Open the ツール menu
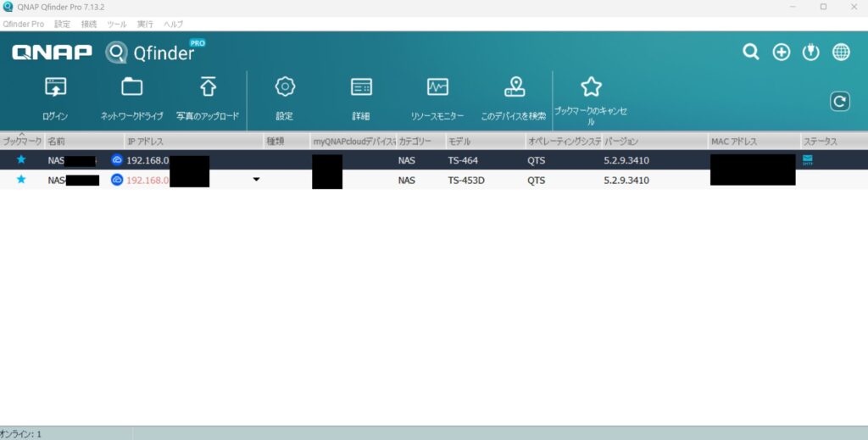The image size is (868, 440). coord(117,25)
